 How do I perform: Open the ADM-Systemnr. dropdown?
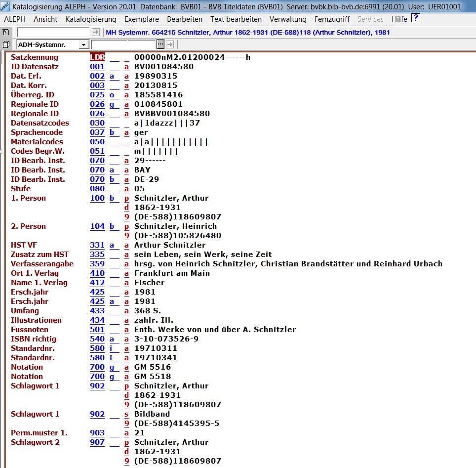83,44
